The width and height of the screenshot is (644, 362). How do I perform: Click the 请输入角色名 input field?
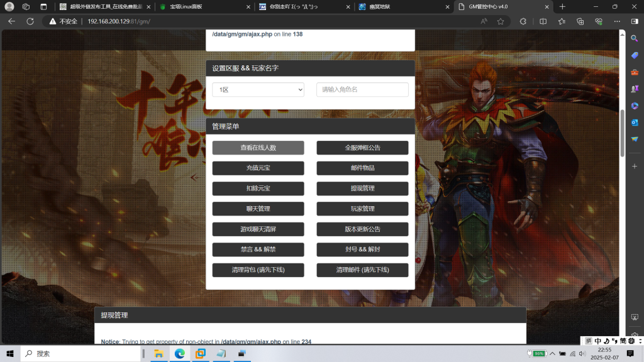click(362, 89)
